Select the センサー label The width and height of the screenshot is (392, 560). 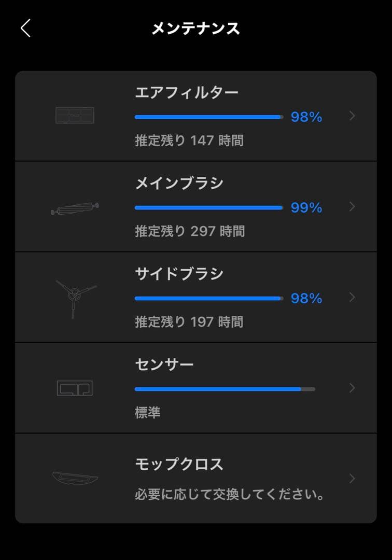[x=164, y=364]
